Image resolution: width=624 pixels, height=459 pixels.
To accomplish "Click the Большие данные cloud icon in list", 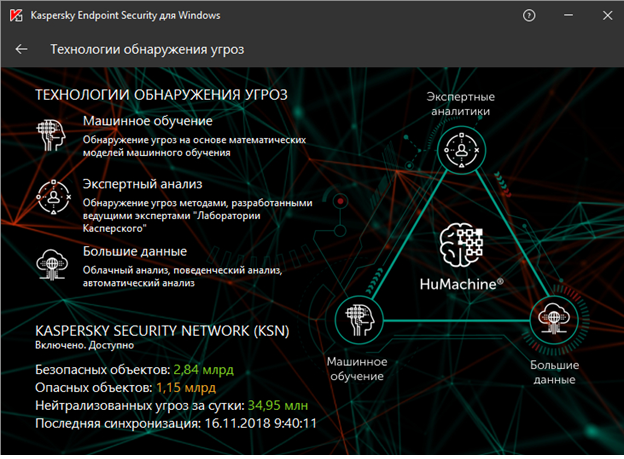I will coord(52,264).
